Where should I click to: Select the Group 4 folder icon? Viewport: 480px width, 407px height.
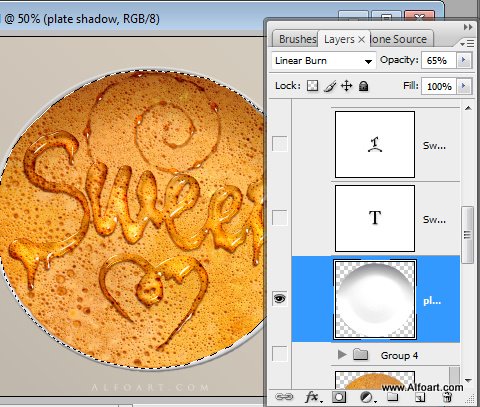[360, 354]
